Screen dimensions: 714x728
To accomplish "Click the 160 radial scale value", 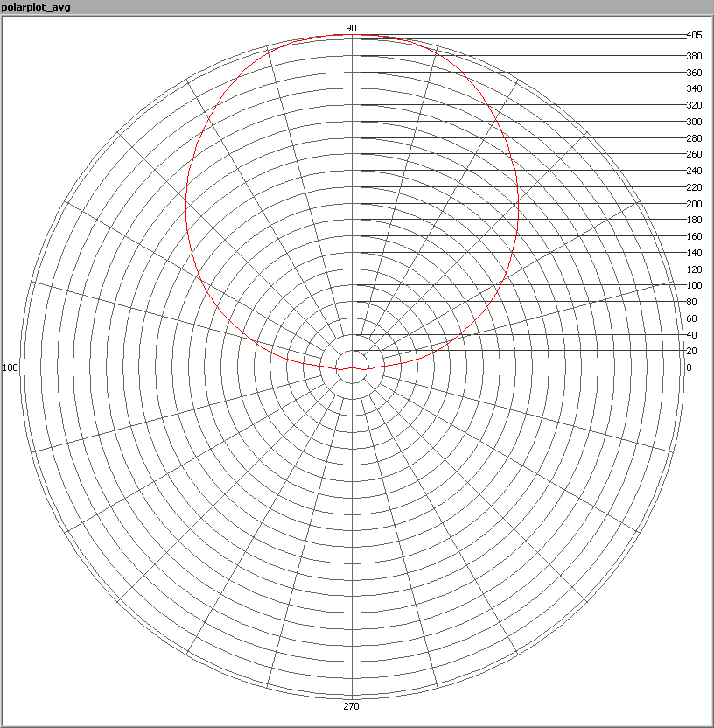I will [x=694, y=236].
